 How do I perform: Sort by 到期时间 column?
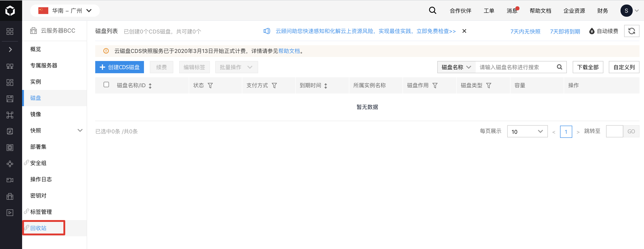326,86
